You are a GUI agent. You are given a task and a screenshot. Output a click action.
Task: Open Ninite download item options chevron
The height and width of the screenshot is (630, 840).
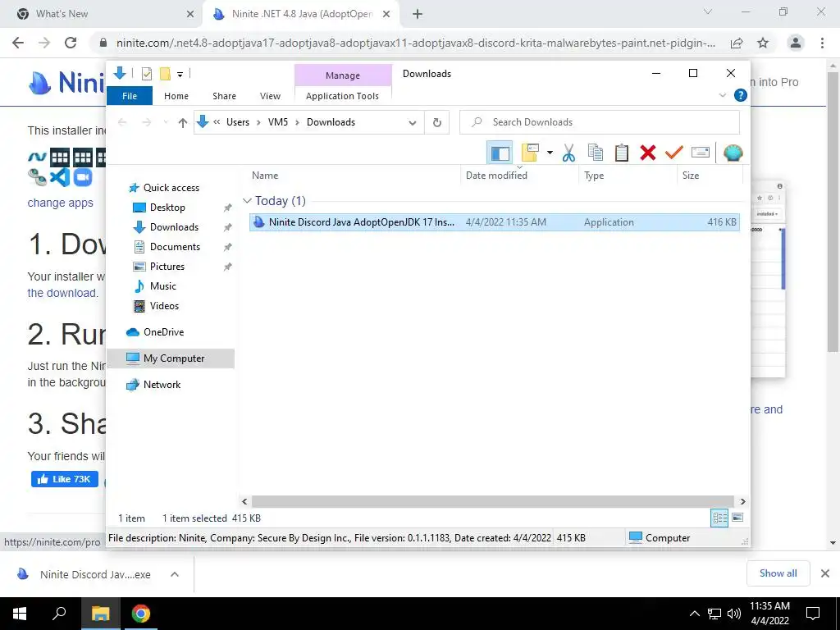[x=175, y=574]
